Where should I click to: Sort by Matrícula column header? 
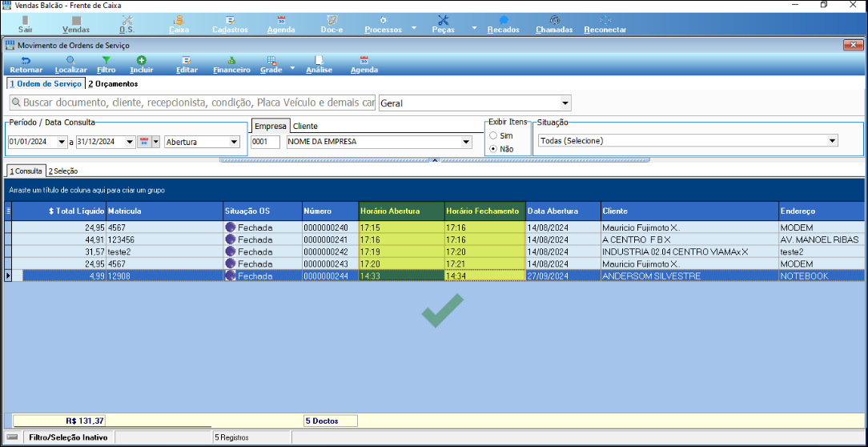pos(164,211)
